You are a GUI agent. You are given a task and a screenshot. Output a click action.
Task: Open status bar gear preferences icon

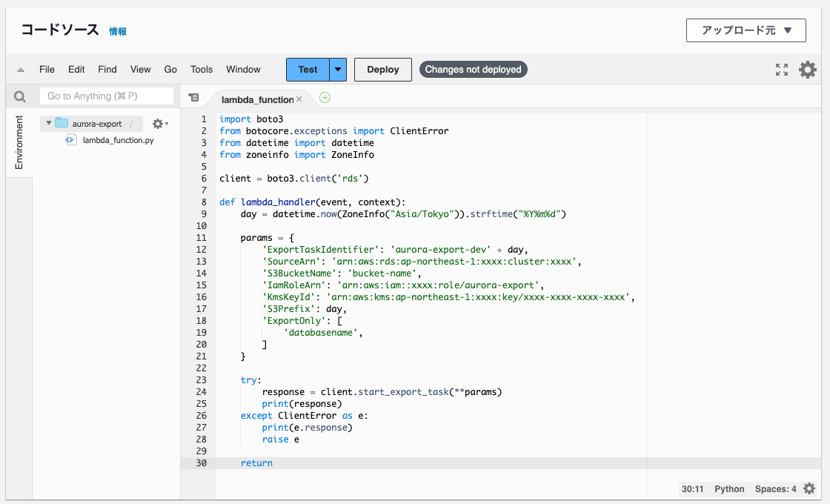[809, 489]
